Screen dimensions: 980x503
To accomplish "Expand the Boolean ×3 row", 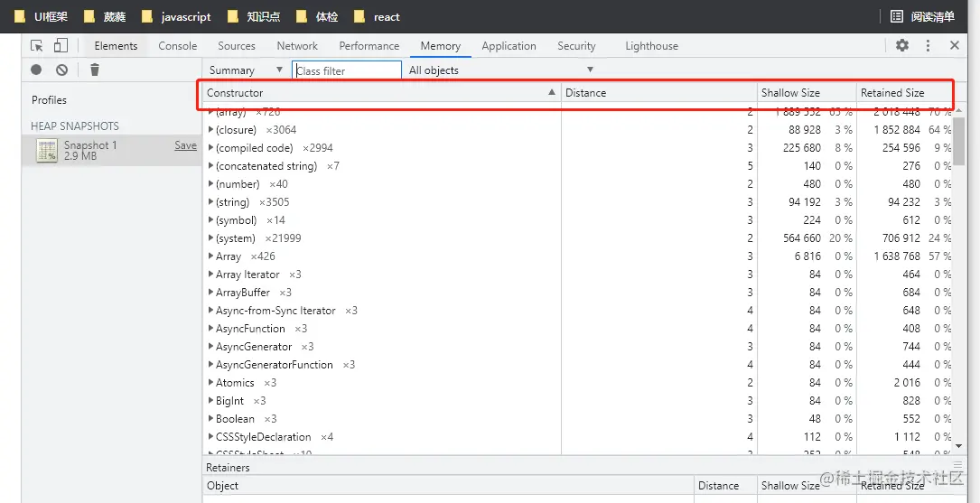I will click(210, 419).
